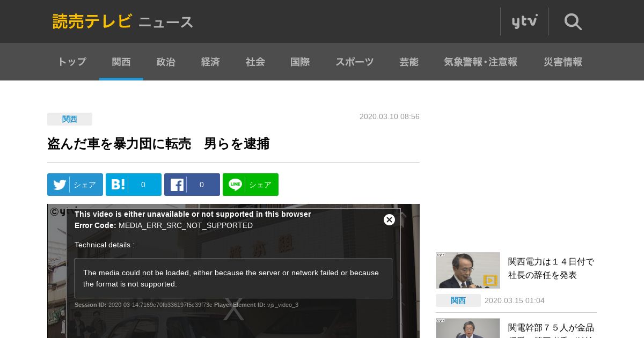Image resolution: width=644 pixels, height=338 pixels.
Task: Open the search magnifier icon
Action: (573, 21)
